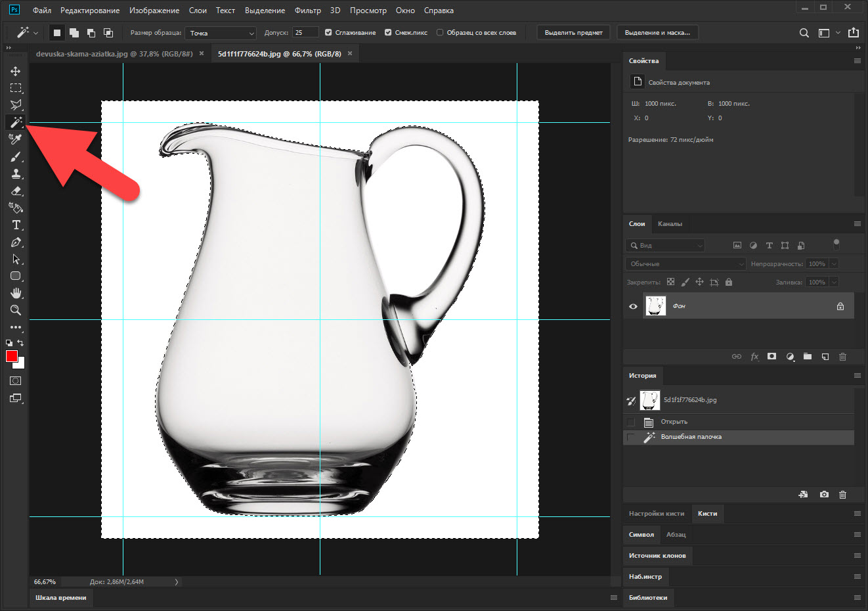Open the search magnifier icon
This screenshot has width=868, height=611.
pyautogui.click(x=804, y=33)
